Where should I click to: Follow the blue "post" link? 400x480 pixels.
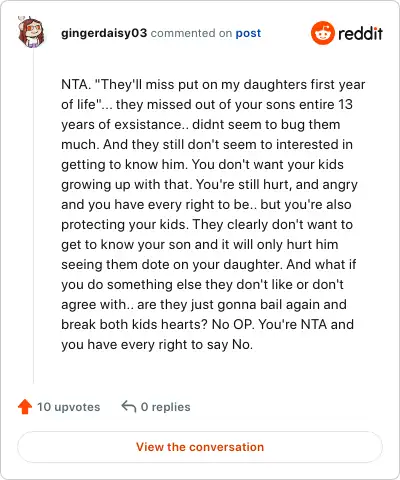pyautogui.click(x=248, y=33)
